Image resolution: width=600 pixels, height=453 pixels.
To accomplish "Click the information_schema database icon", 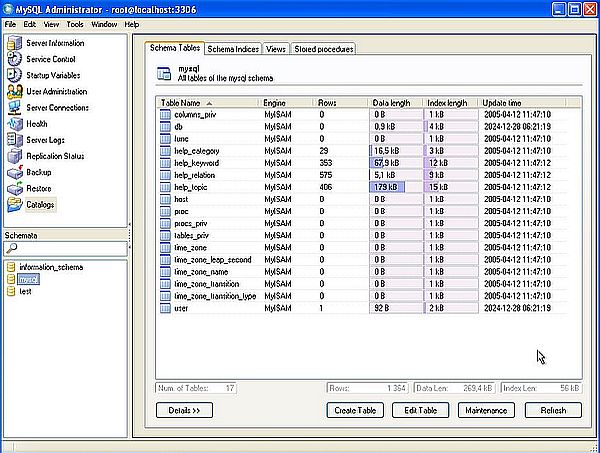I will [11, 267].
